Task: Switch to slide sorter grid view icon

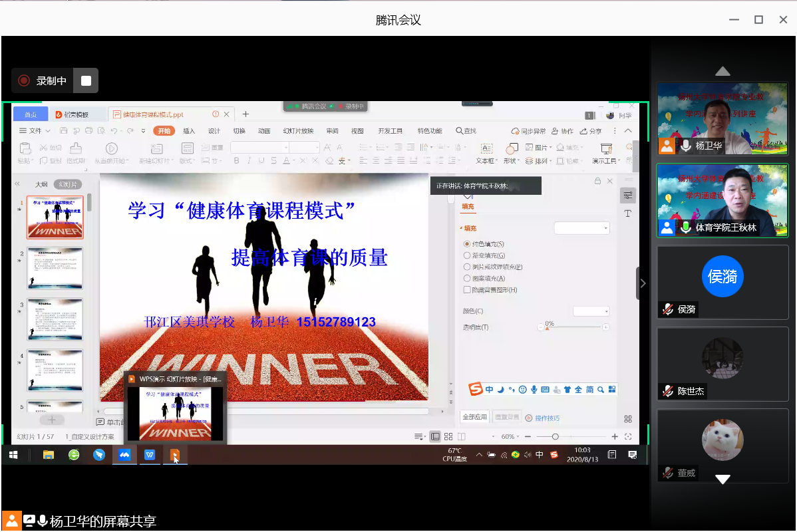Action: [448, 436]
